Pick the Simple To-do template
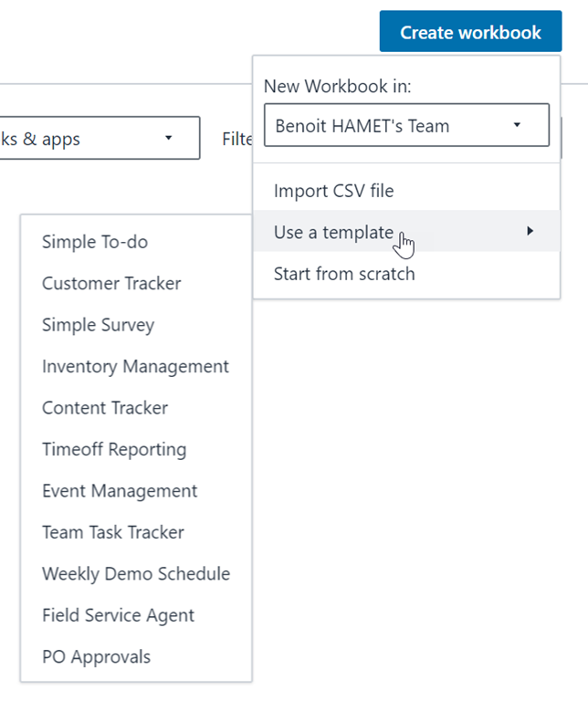The image size is (588, 701). click(95, 242)
